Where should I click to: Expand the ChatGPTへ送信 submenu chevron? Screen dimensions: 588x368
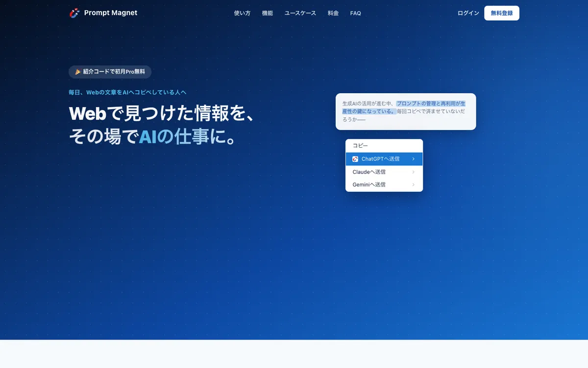414,159
